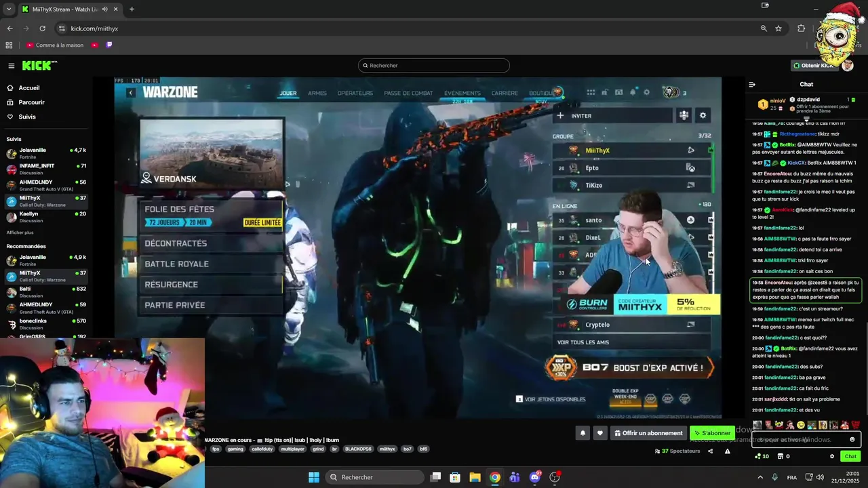The image size is (868, 488).
Task: Click the fps stream tag
Action: coord(216,449)
